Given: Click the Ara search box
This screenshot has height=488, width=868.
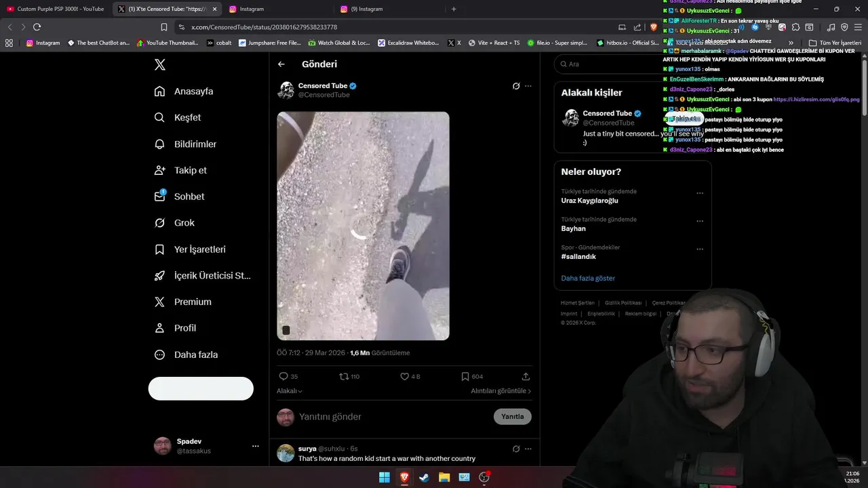Looking at the screenshot, I should pyautogui.click(x=632, y=64).
